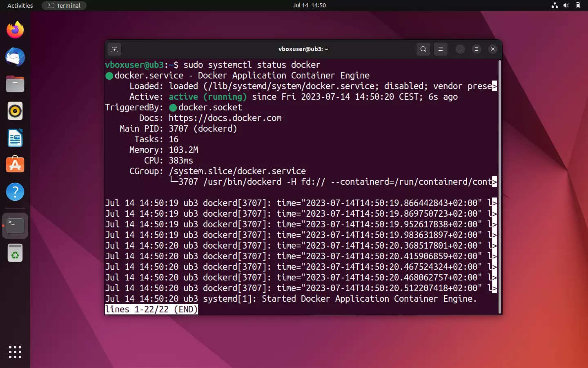This screenshot has width=588, height=368.
Task: Click the terminal scrollbar
Action: [x=499, y=184]
